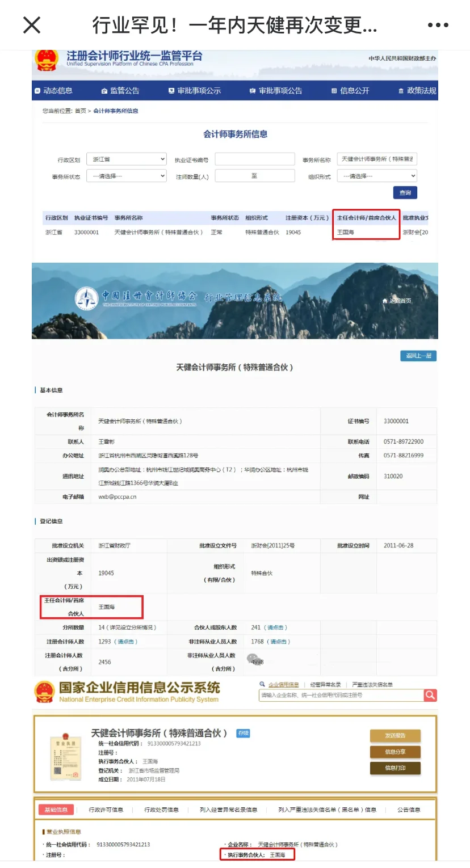The height and width of the screenshot is (868, 470).
Task: Click the national emblem logo of 注册会计师行业统一监管平台
Action: tap(47, 60)
